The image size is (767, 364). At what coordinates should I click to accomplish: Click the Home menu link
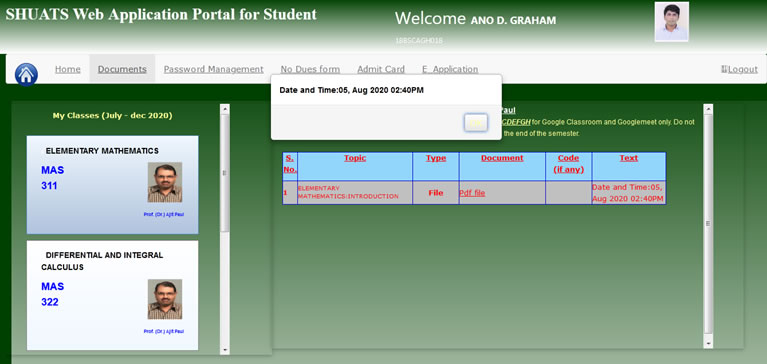(x=68, y=69)
